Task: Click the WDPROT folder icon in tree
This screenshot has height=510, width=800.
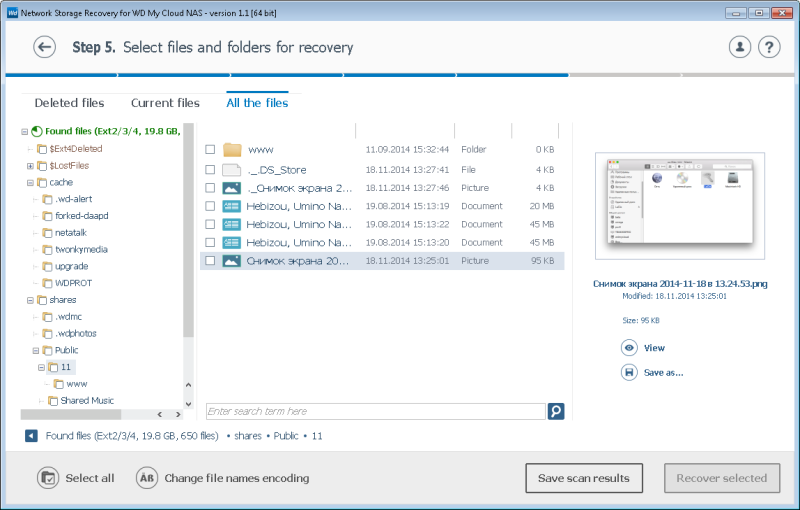Action: tap(47, 283)
